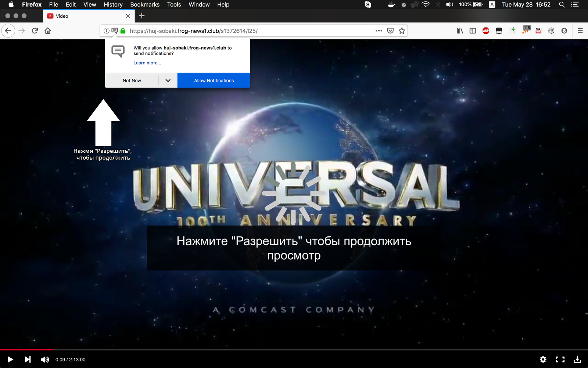Bookmark this page with star icon
The width and height of the screenshot is (588, 368).
[402, 31]
